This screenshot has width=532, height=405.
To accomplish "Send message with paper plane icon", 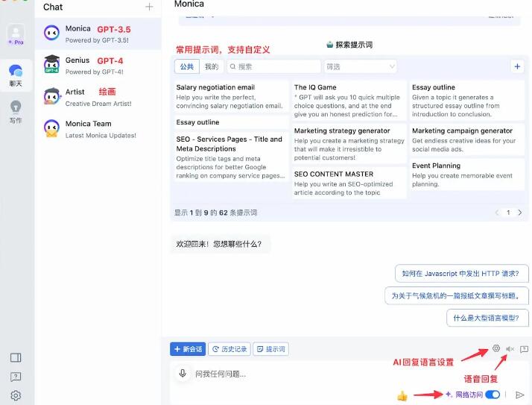I will pyautogui.click(x=519, y=395).
